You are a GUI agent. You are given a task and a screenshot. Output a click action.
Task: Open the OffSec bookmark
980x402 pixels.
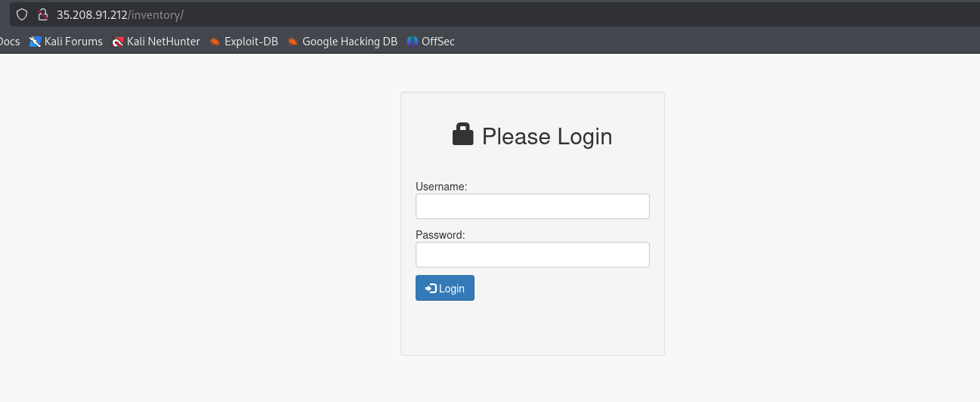coord(431,42)
